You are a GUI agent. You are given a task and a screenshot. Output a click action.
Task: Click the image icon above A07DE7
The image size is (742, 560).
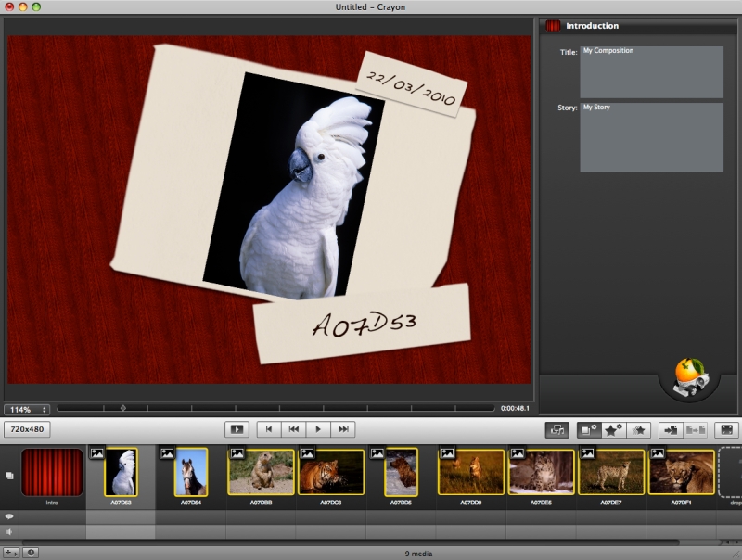coord(587,453)
